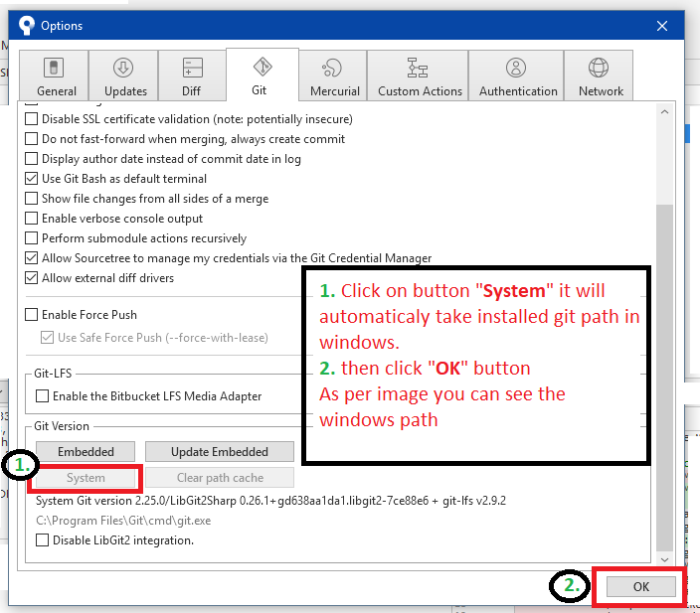
Task: Confirm options with the OK button
Action: [640, 587]
